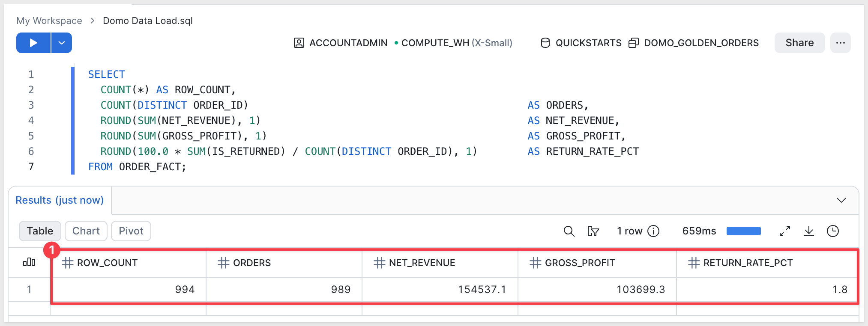Screen dimensions: 868x326
Task: Click the column stats bar chart icon
Action: (29, 262)
